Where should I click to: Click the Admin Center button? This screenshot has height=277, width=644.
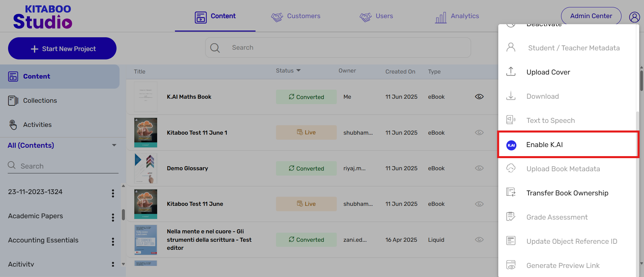591,16
